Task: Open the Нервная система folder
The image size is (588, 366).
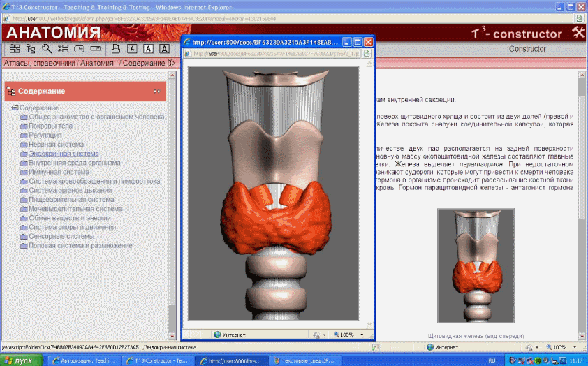Action: tap(55, 145)
